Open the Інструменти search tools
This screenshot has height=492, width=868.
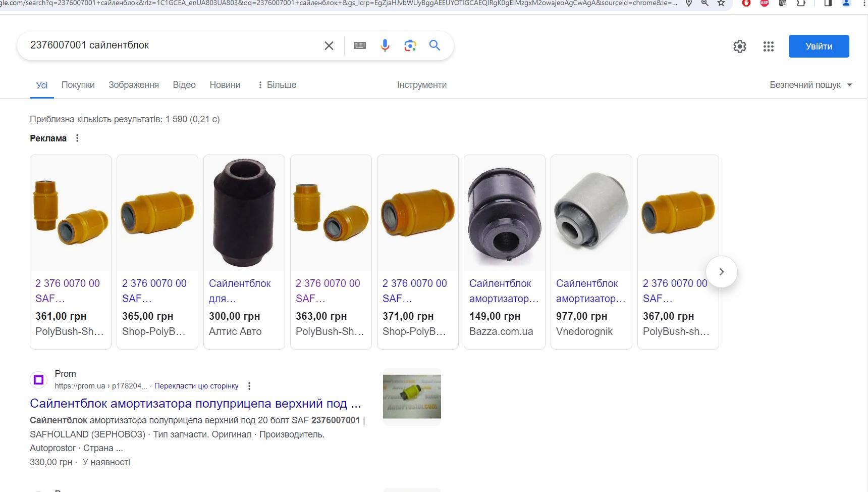click(x=422, y=85)
